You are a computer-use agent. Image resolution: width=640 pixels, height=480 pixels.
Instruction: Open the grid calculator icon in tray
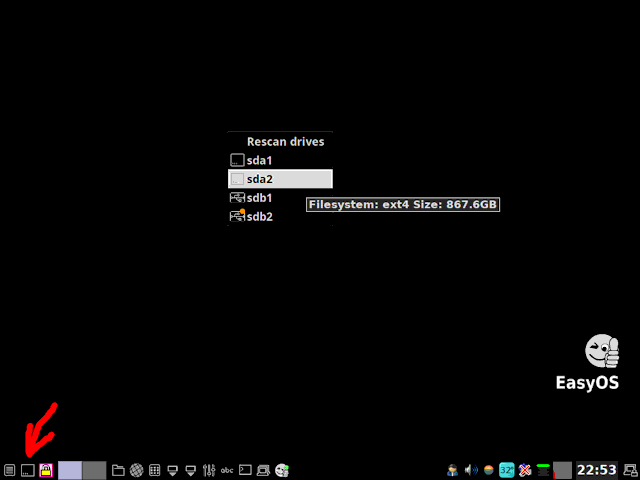click(x=155, y=470)
